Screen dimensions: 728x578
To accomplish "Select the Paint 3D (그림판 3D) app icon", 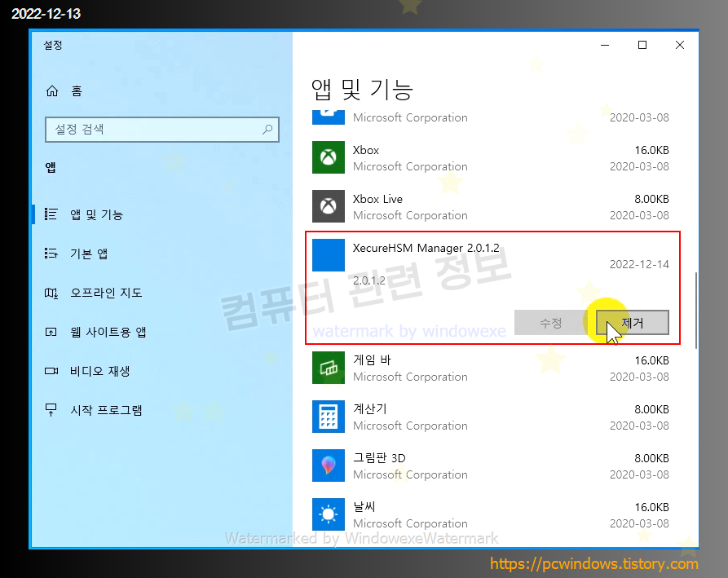I will [329, 465].
